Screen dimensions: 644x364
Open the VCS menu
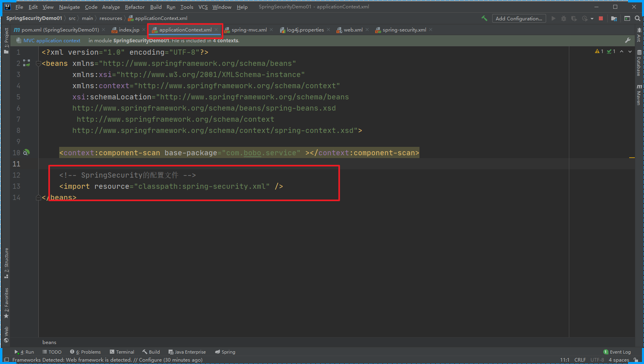[x=203, y=7]
